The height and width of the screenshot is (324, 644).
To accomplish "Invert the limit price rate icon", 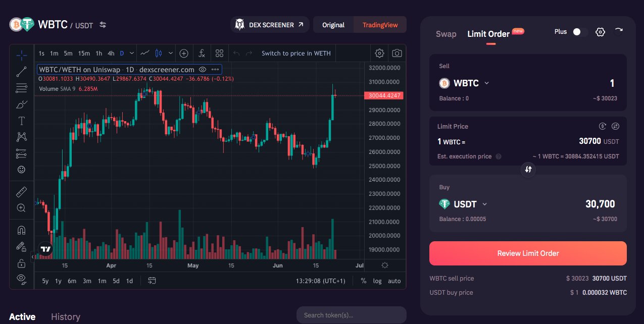I will point(615,126).
